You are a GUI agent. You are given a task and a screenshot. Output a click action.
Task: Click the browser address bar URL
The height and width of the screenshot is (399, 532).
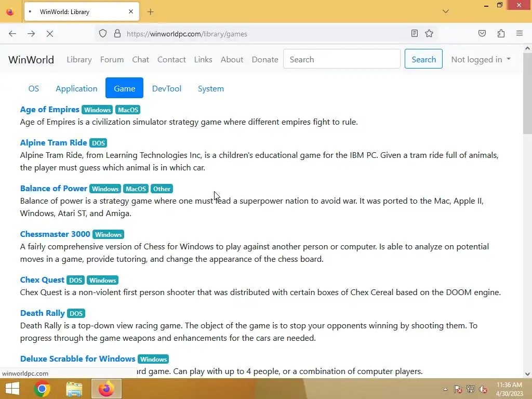coord(187,34)
